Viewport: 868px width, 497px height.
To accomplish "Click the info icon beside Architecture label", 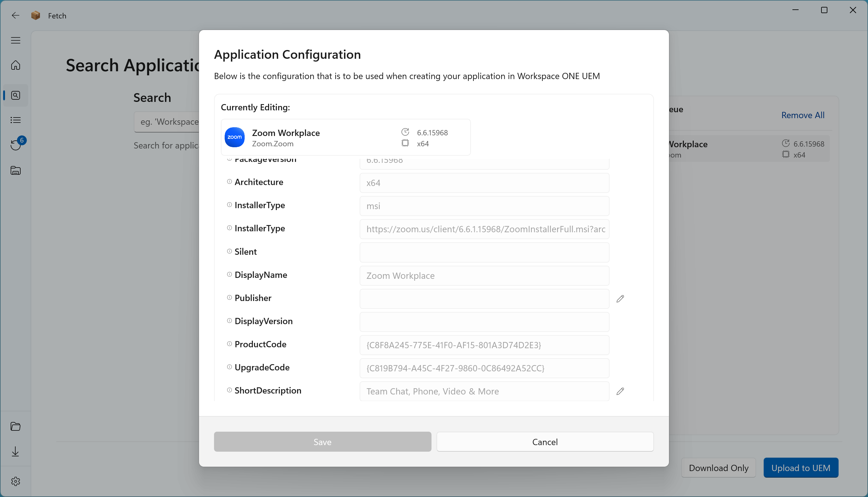I will 229,182.
